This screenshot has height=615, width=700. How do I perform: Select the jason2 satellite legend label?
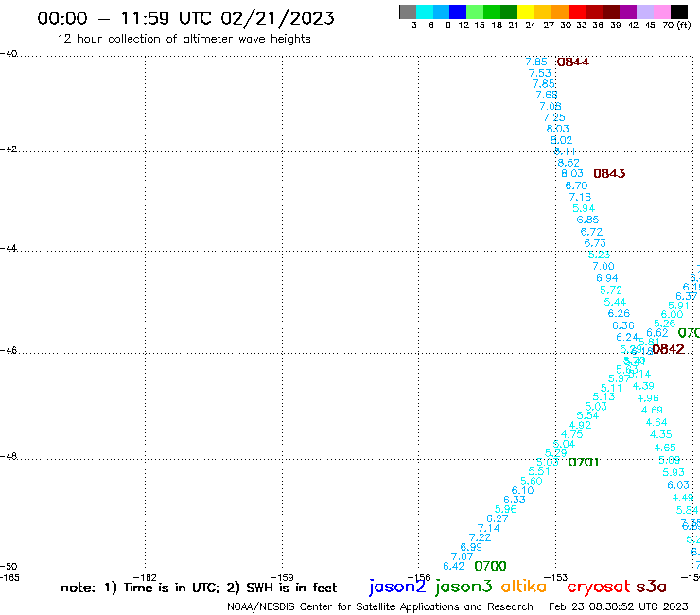click(397, 587)
